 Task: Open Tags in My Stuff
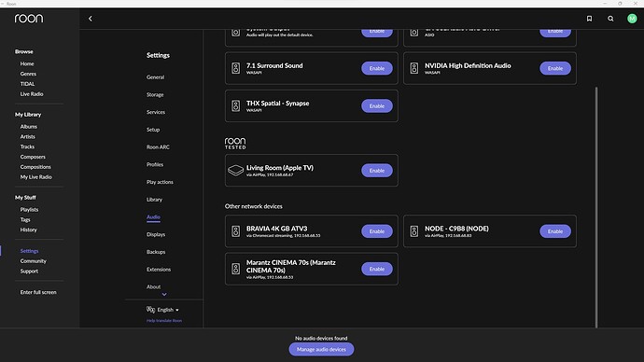(x=25, y=219)
